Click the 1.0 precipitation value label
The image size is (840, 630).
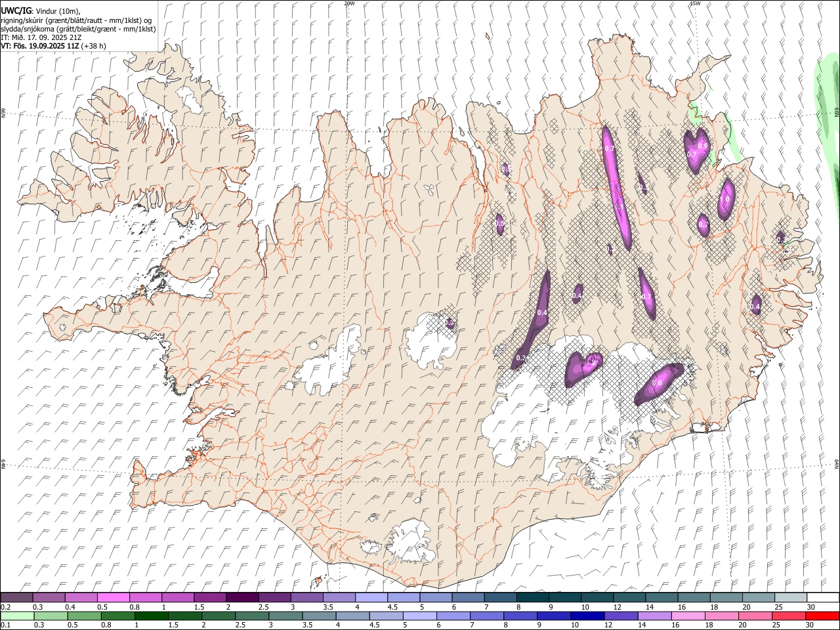(726, 199)
